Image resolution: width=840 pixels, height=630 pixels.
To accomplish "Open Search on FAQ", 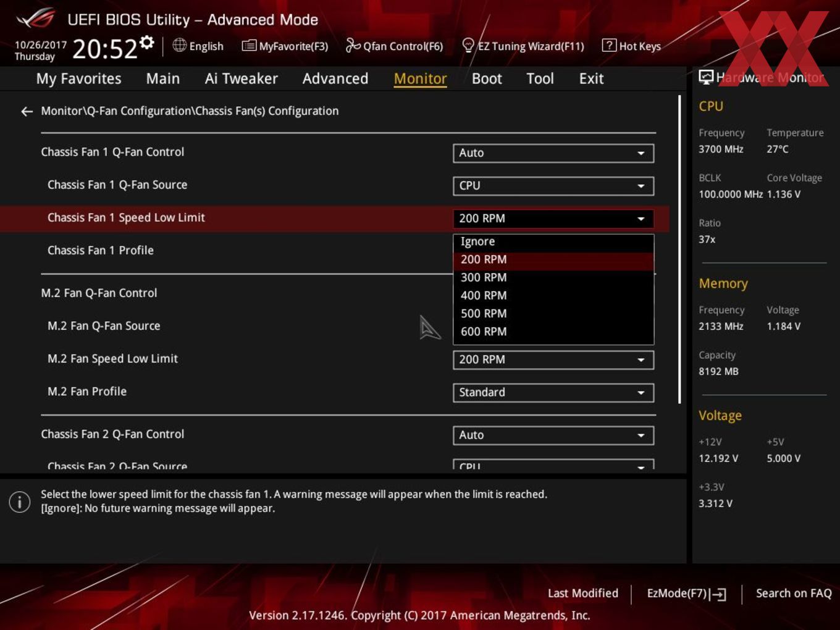I will pyautogui.click(x=794, y=593).
